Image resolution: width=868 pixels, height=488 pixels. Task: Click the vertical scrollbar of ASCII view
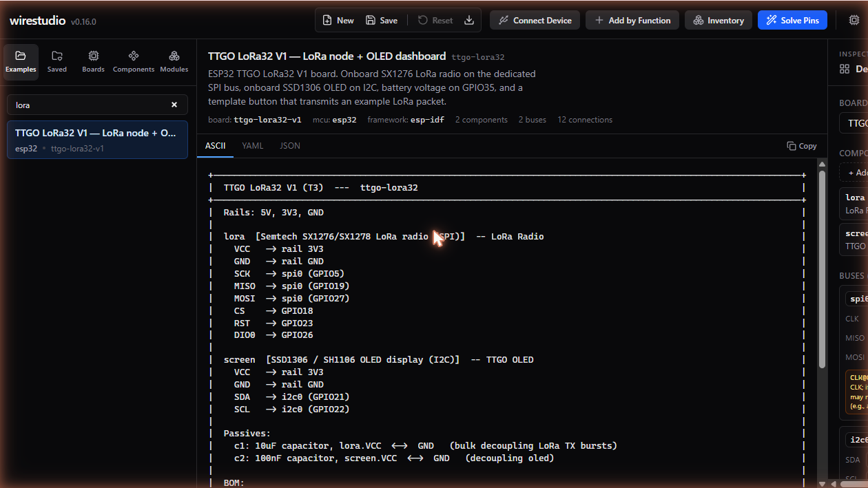point(822,269)
